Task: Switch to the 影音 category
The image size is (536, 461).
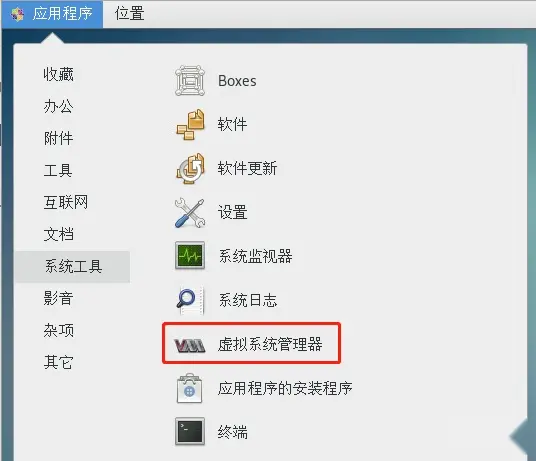Action: pyautogui.click(x=58, y=298)
